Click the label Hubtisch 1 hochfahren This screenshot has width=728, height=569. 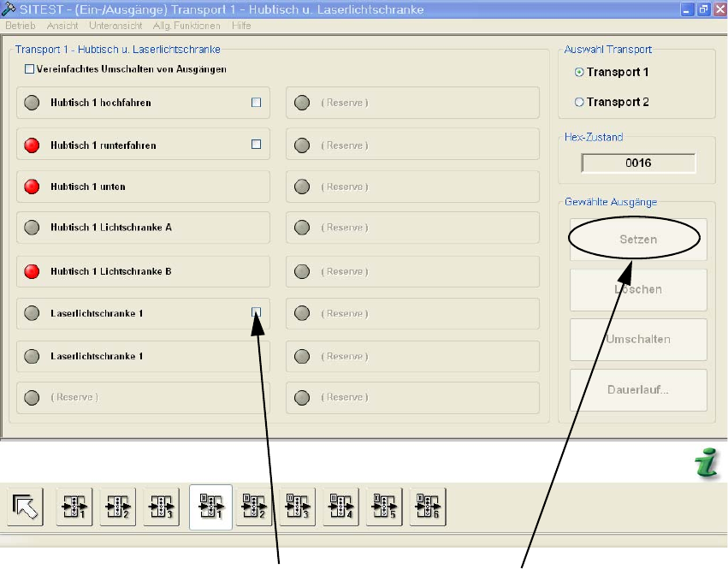pos(101,103)
